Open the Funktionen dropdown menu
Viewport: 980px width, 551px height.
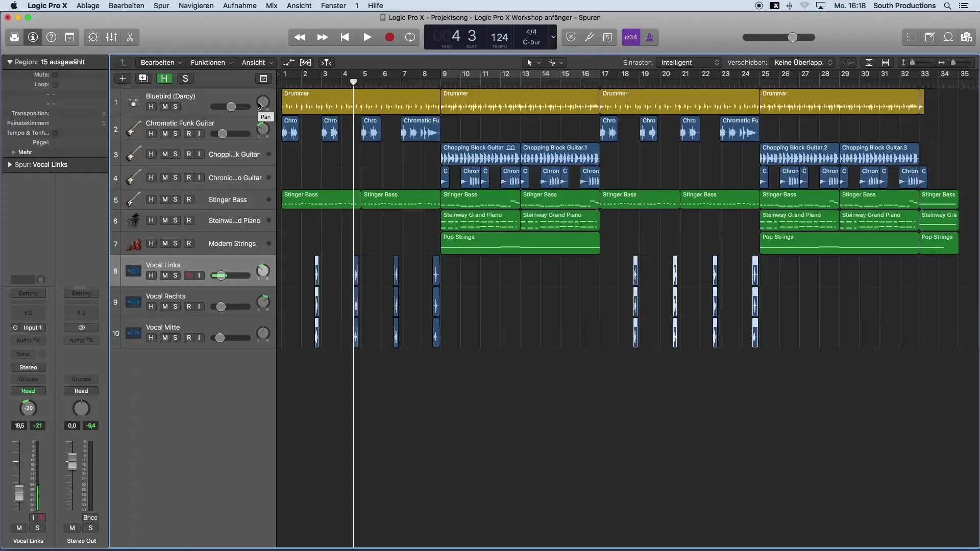click(x=212, y=62)
